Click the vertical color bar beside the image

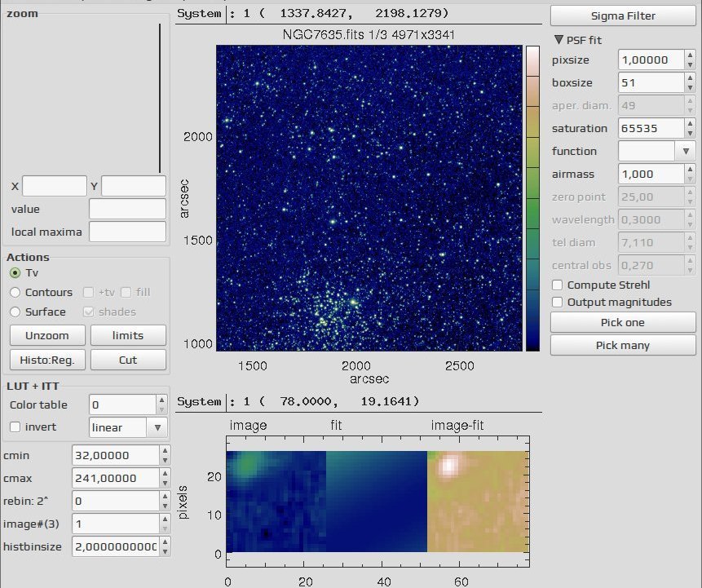pyautogui.click(x=532, y=198)
